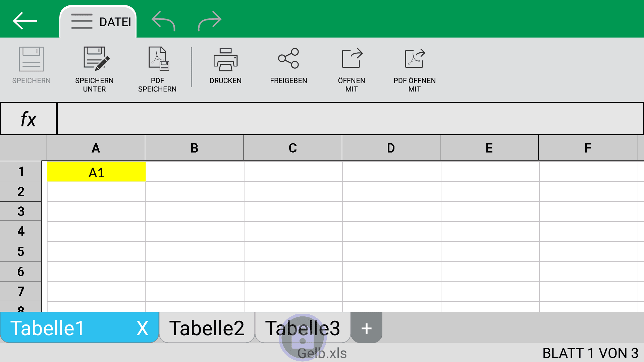Switch to the Tabelle3 sheet tab
The height and width of the screenshot is (362, 644).
(x=303, y=327)
